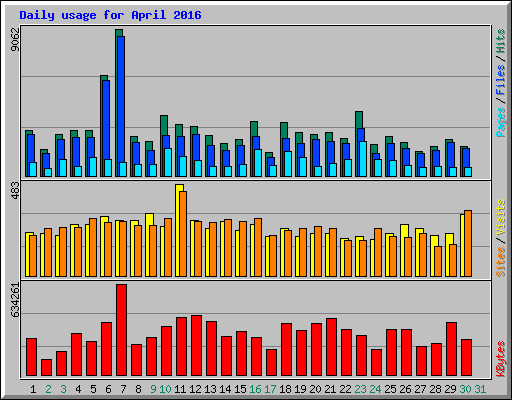Click day 28 on the x-axis
This screenshot has width=512, height=400.
click(435, 389)
